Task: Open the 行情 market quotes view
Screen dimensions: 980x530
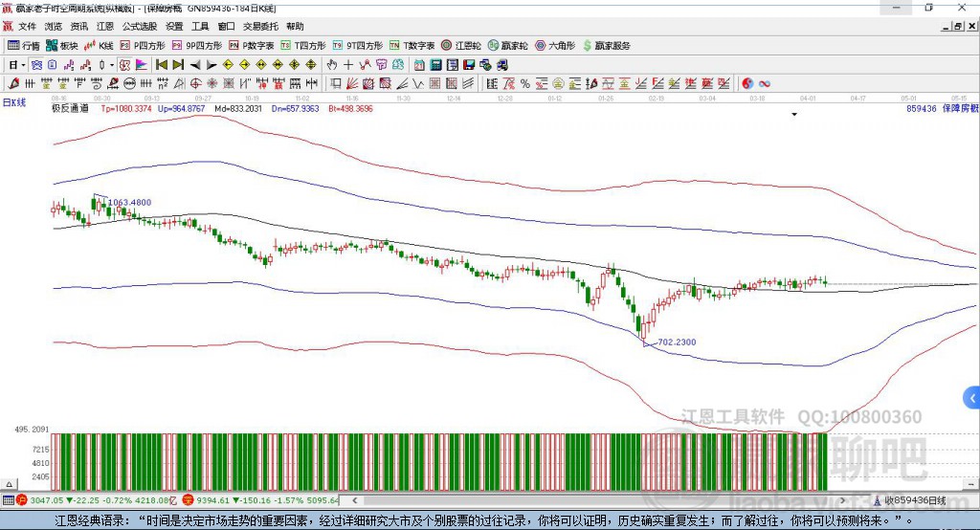Action: tap(24, 46)
